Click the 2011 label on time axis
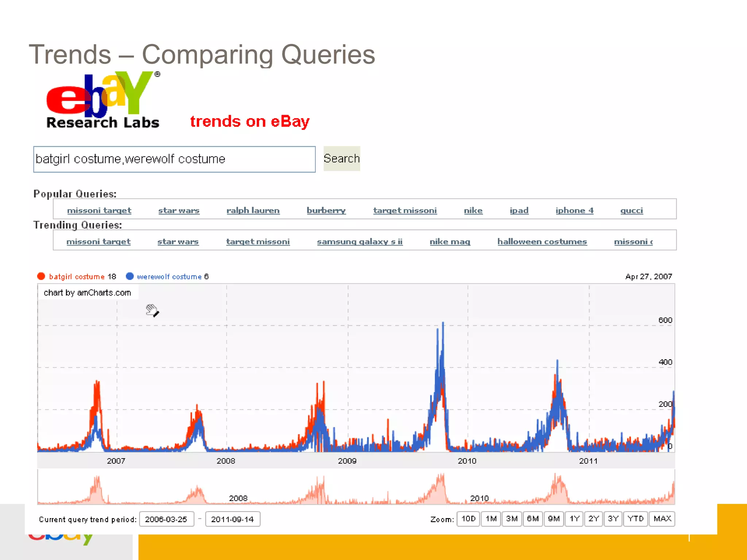747x560 pixels. pos(588,461)
